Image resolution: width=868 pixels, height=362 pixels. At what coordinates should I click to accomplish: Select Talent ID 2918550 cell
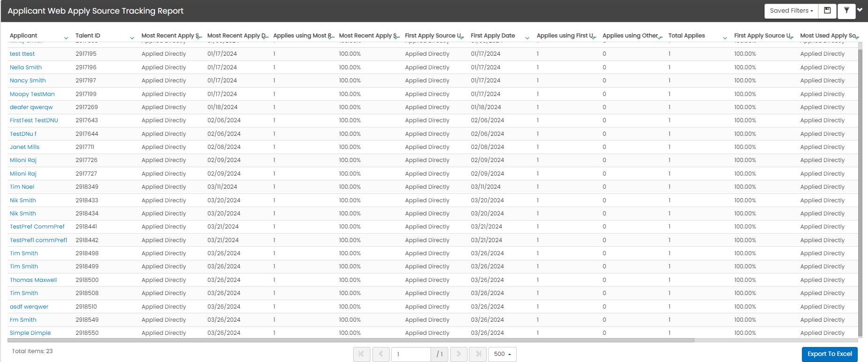click(87, 333)
